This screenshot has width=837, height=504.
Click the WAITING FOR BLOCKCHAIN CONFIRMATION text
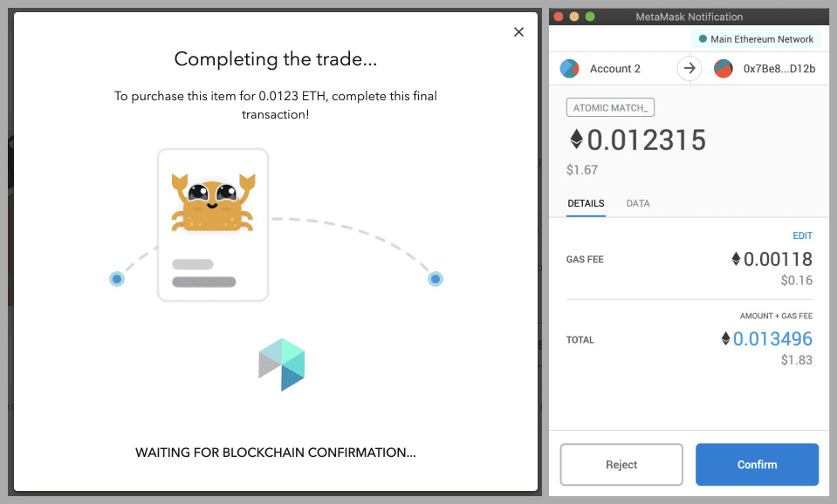pyautogui.click(x=276, y=453)
